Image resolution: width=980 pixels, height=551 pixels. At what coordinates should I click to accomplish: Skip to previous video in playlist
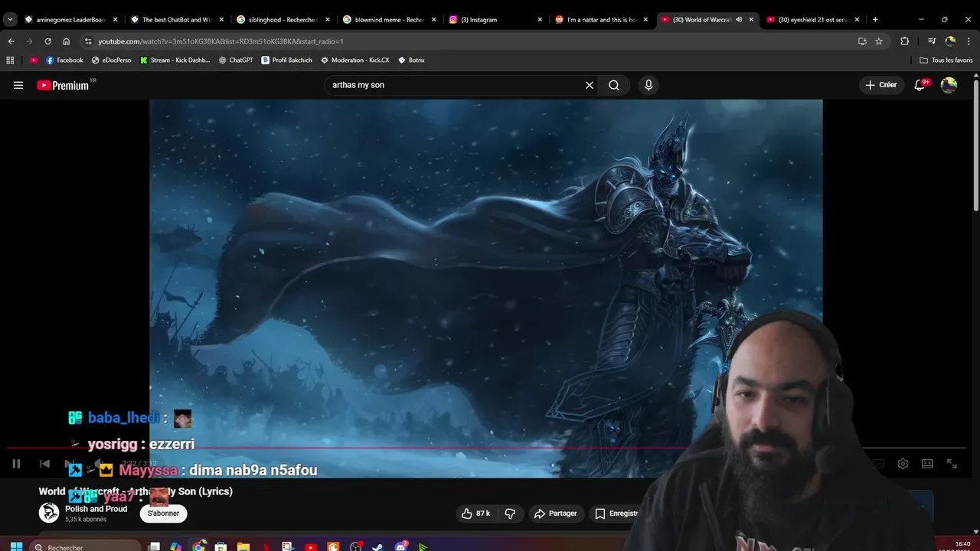(x=44, y=464)
